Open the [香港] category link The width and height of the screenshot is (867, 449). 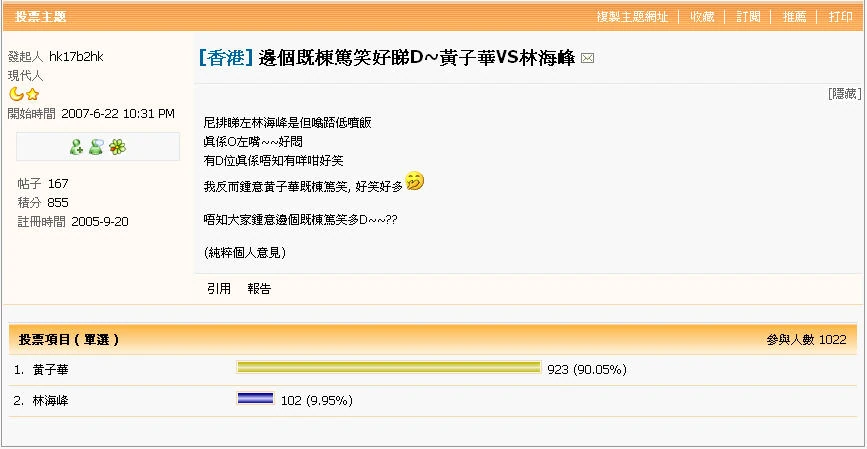pos(226,57)
